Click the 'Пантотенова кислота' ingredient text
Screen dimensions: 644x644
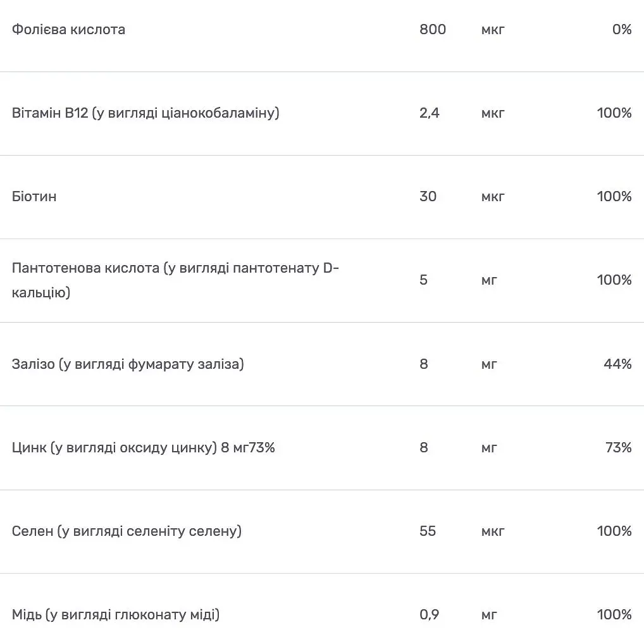click(175, 280)
